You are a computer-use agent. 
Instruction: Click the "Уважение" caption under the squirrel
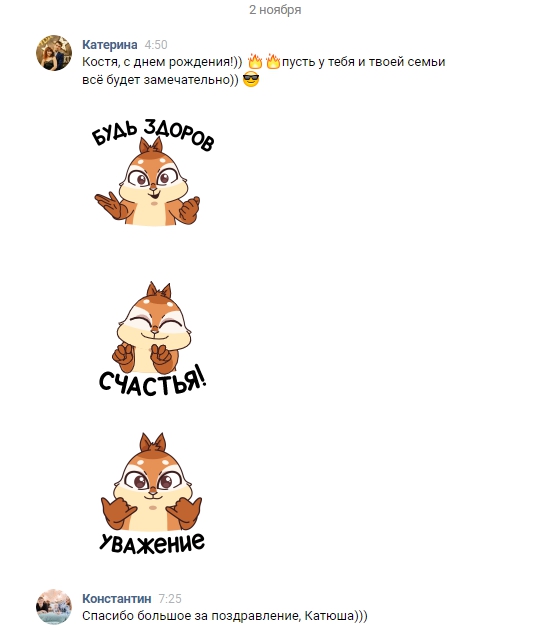152,543
